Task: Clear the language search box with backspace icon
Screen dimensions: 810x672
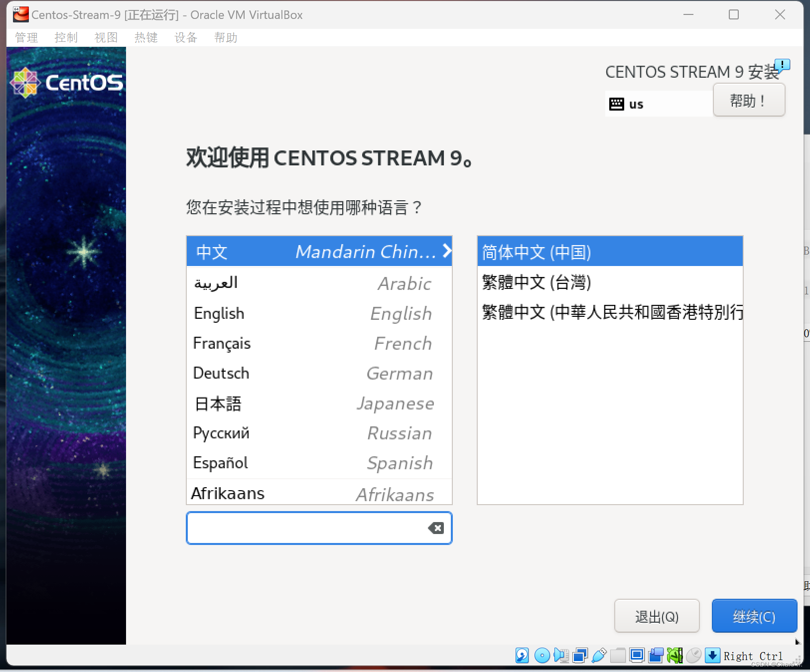Action: coord(436,528)
